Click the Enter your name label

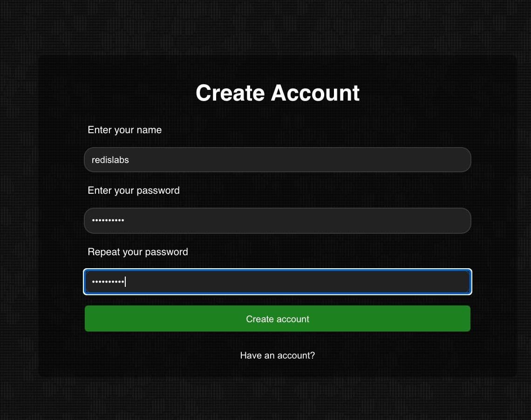coord(125,130)
